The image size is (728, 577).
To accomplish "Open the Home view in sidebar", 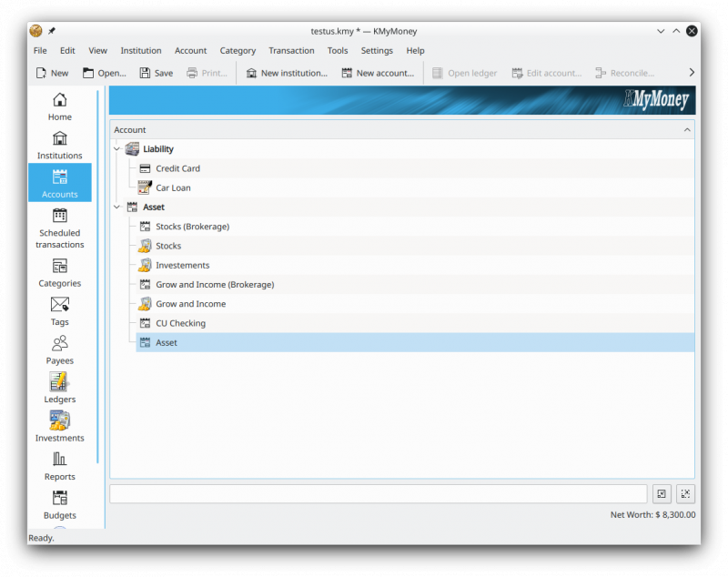I will pyautogui.click(x=59, y=106).
